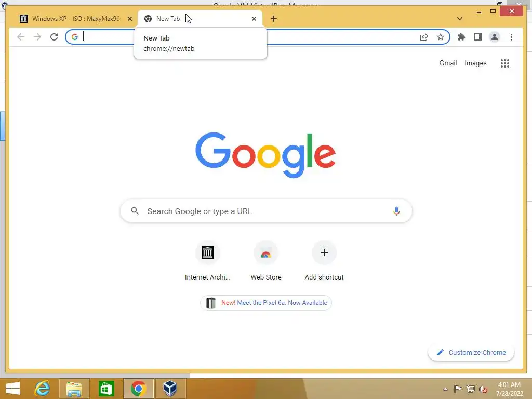Open the clock showing 4:01 AM
Viewport: 532px width, 399px height.
click(x=509, y=389)
